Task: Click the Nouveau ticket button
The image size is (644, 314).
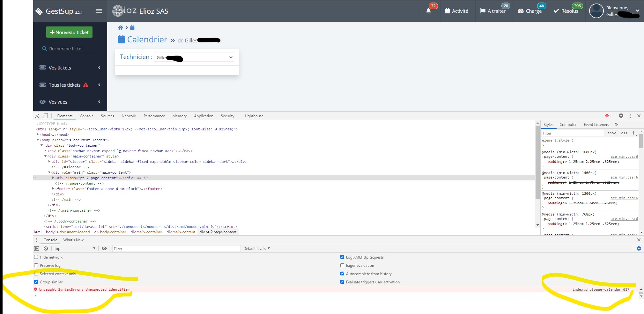Action: 69,32
